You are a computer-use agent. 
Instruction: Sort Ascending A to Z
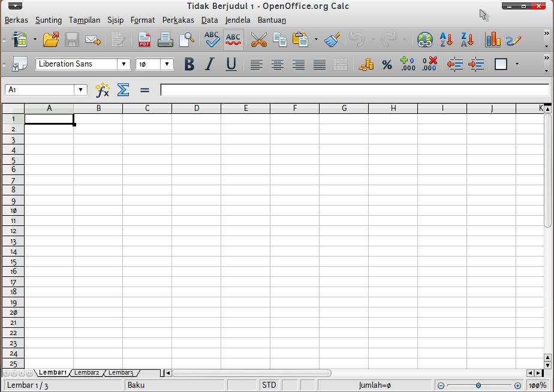tap(446, 40)
